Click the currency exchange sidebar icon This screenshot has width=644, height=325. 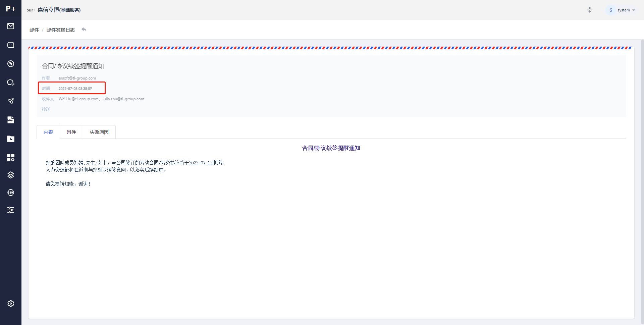point(11,193)
